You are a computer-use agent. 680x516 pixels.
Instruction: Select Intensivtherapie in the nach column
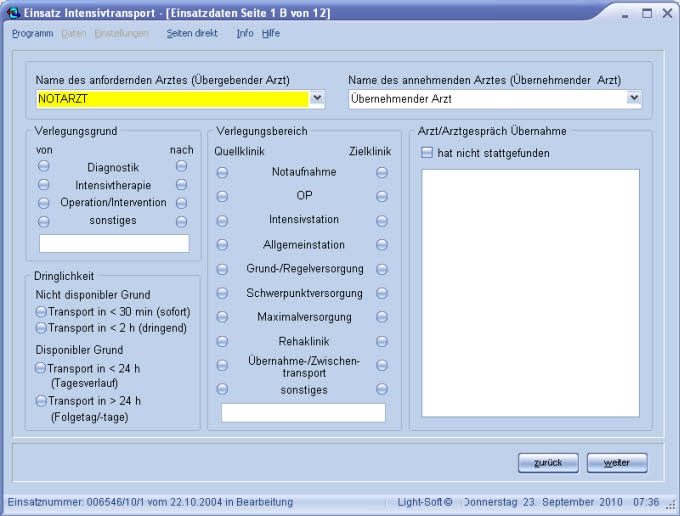click(181, 185)
